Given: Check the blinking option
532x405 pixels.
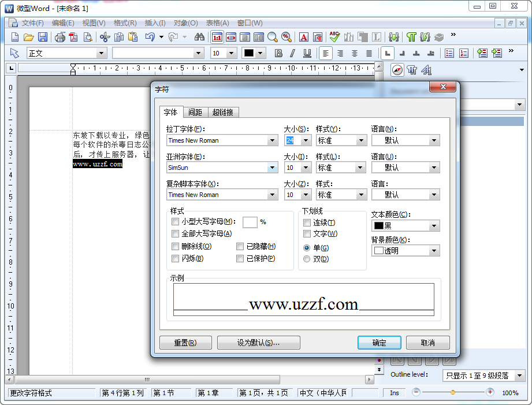Looking at the screenshot, I should point(175,258).
